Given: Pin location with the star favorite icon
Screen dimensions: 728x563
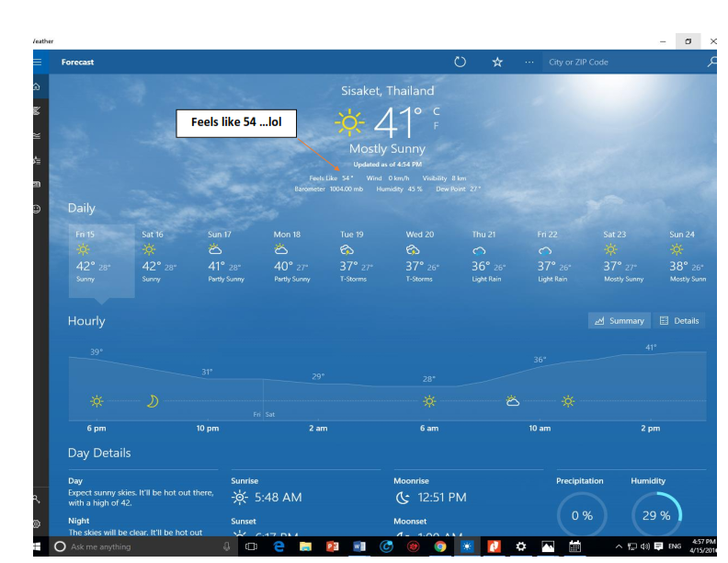Looking at the screenshot, I should 497,62.
